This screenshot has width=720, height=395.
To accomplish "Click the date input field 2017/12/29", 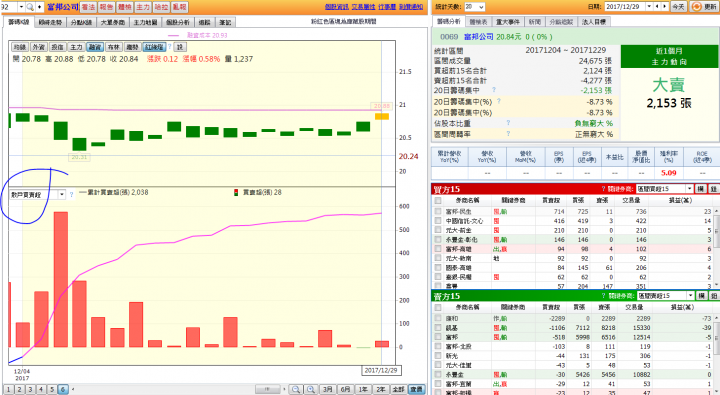I will (625, 6).
